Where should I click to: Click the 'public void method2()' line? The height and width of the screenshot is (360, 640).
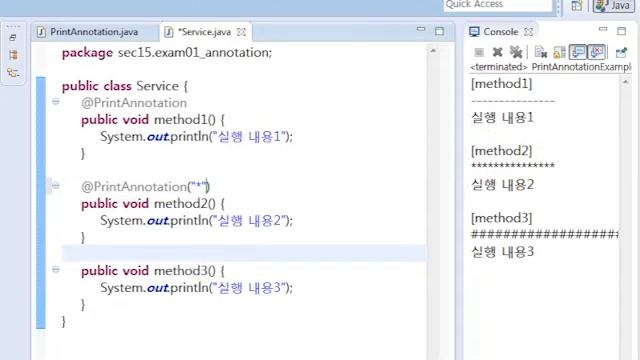pos(153,204)
